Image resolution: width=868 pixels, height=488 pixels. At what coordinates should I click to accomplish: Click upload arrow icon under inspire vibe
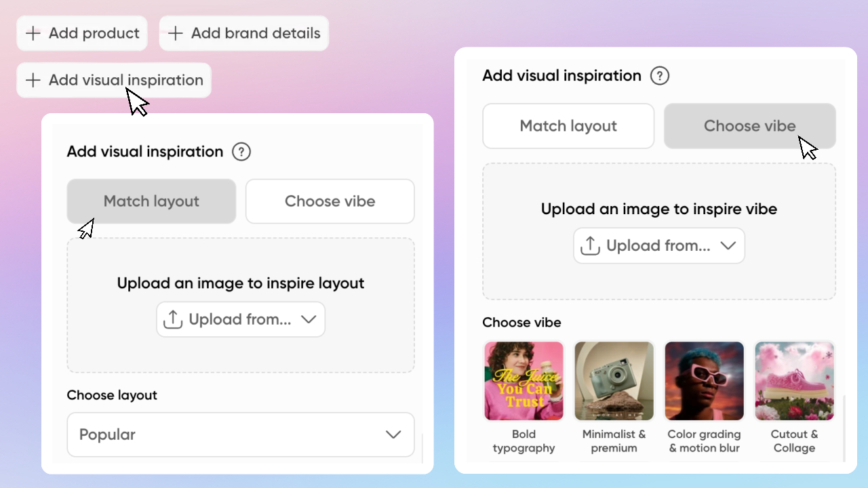pyautogui.click(x=591, y=246)
